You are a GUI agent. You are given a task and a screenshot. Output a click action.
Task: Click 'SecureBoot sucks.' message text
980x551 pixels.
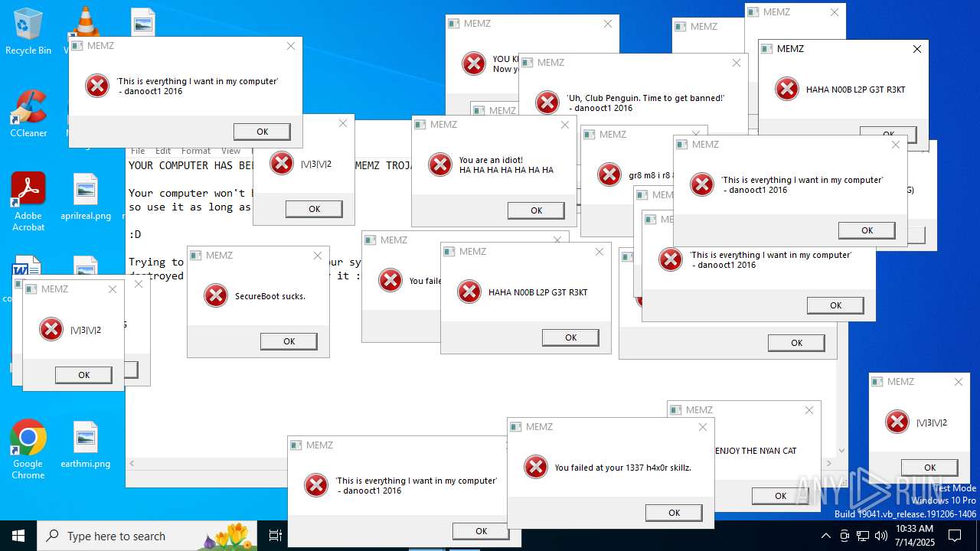coord(270,296)
